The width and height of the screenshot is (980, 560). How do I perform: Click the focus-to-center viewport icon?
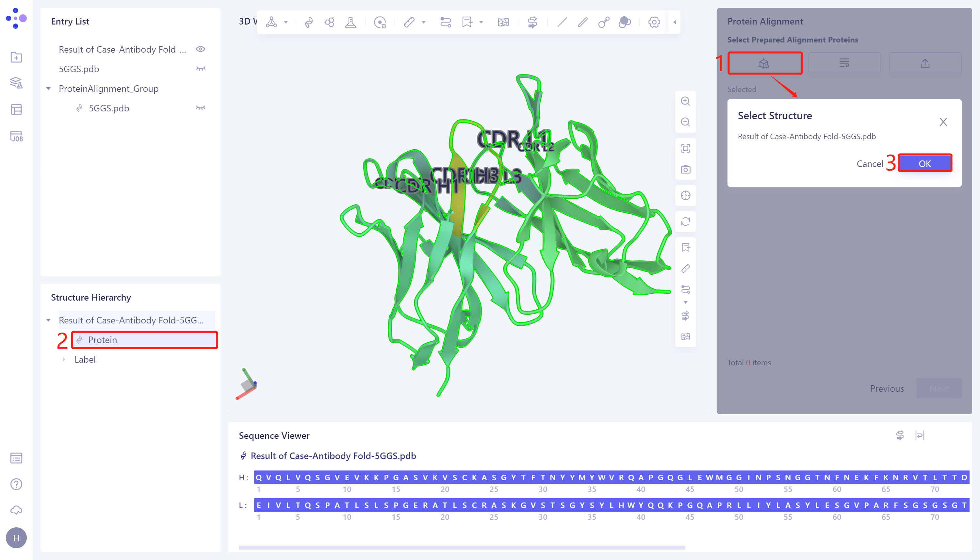686,195
